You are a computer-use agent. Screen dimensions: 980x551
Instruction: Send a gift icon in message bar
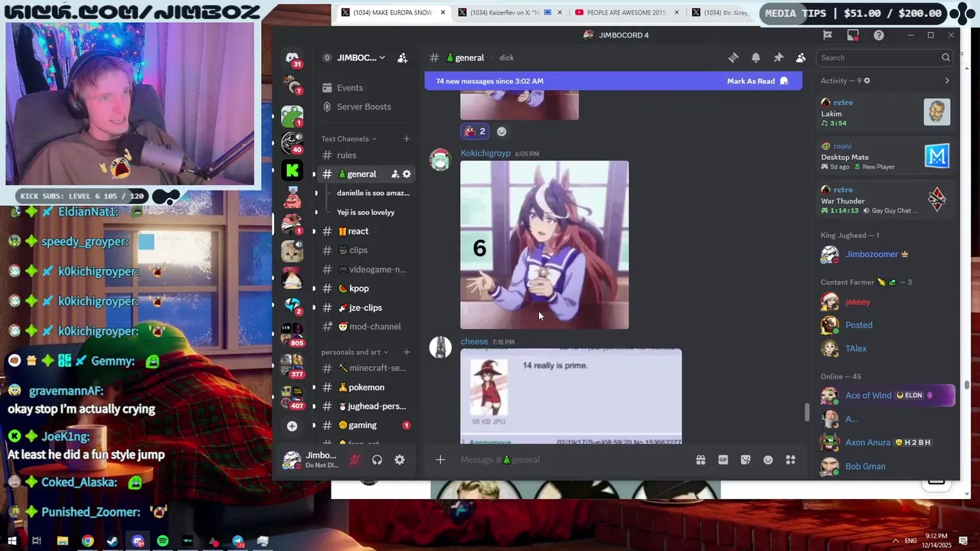(x=701, y=460)
